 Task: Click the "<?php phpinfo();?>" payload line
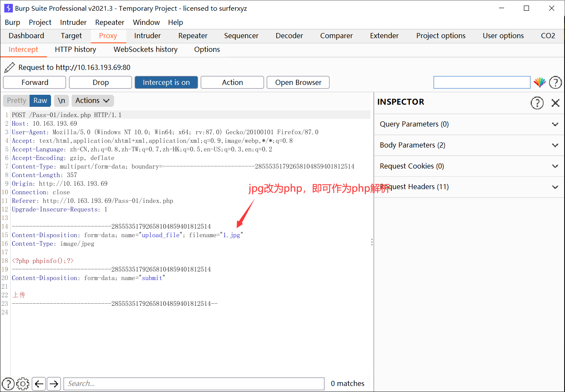[x=43, y=261]
